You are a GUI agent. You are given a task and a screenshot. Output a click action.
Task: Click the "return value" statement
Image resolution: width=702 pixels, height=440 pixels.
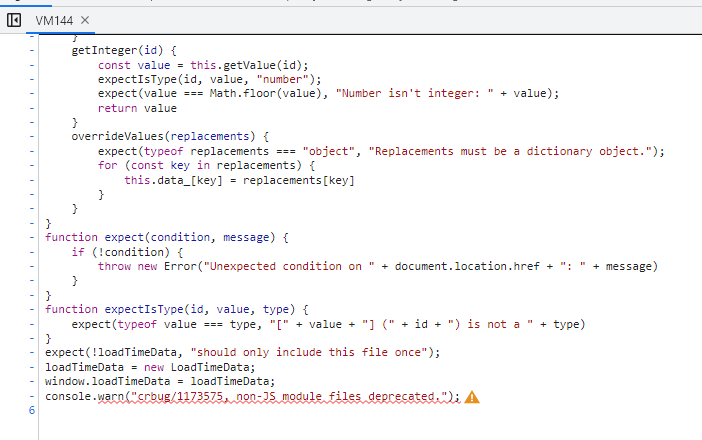coord(137,108)
